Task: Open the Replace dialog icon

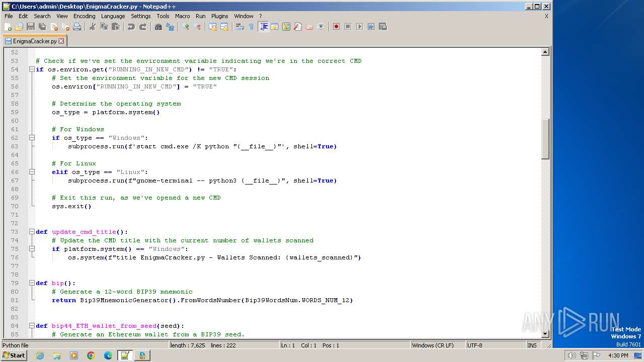Action: coord(170,27)
